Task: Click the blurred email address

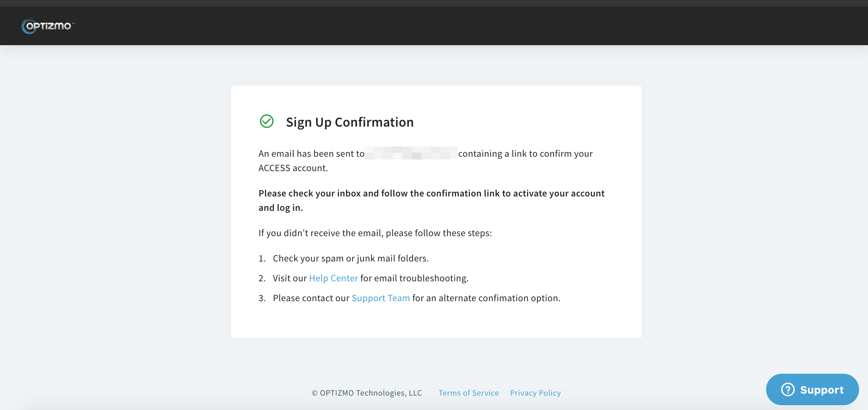Action: coord(411,153)
